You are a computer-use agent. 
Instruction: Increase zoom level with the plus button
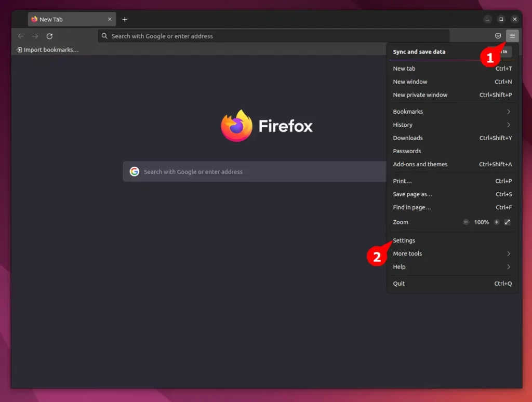496,222
